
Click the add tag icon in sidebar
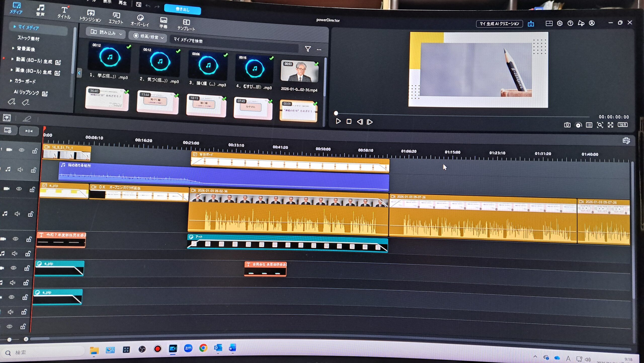(12, 102)
